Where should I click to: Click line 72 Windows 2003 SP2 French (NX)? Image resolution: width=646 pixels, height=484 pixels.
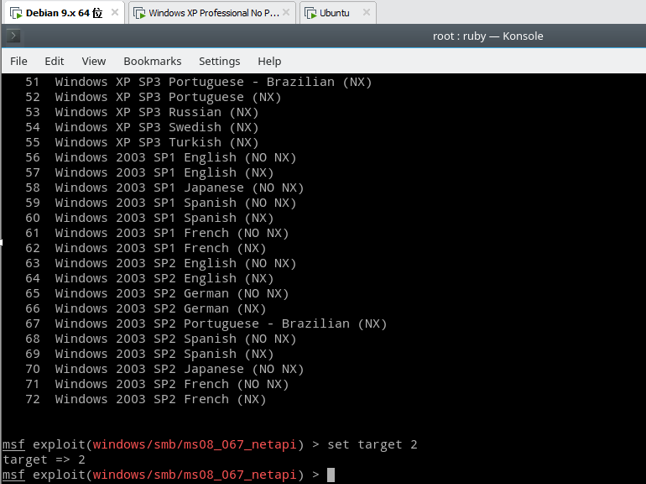coord(146,399)
